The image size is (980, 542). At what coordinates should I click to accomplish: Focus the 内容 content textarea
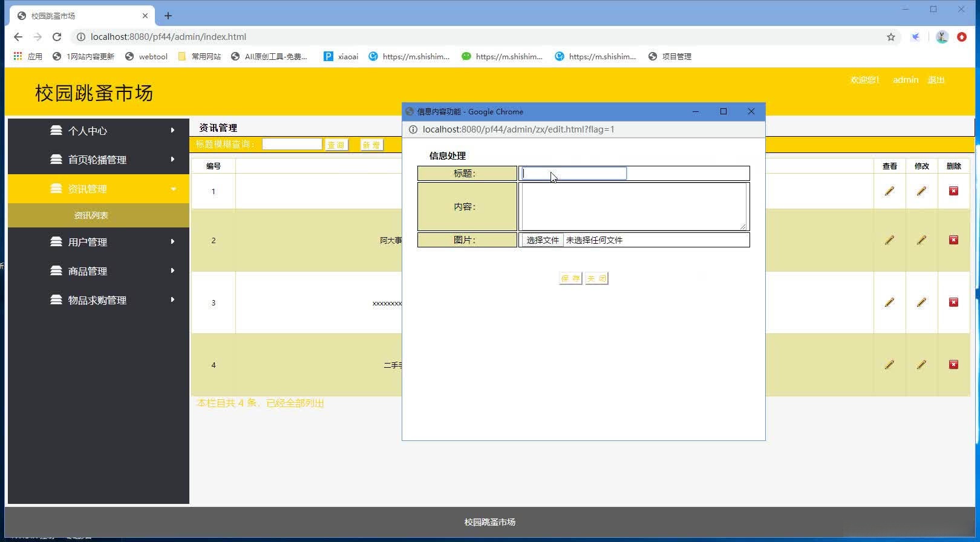click(633, 206)
